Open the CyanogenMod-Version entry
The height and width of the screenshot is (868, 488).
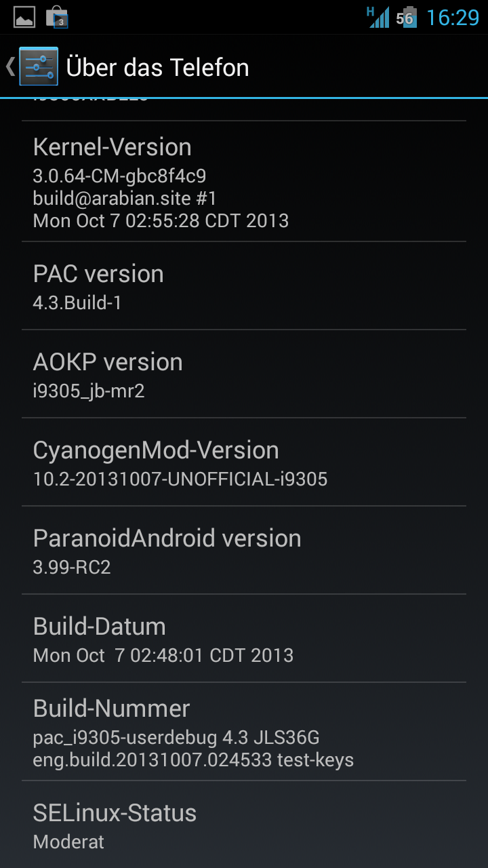click(244, 462)
